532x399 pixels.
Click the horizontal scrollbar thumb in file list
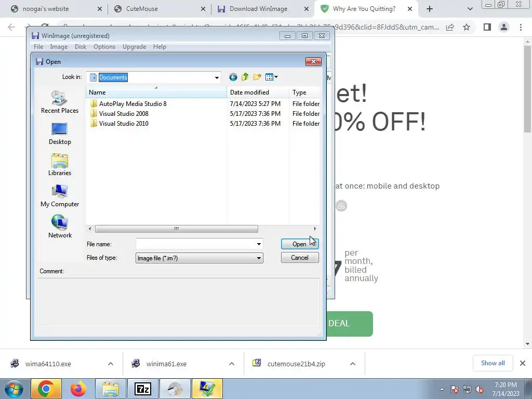click(177, 229)
